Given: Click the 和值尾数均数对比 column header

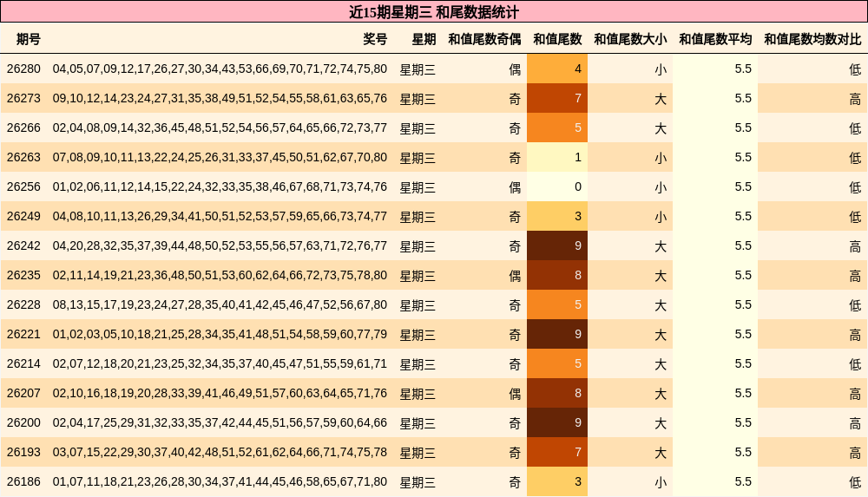Looking at the screenshot, I should pos(812,39).
